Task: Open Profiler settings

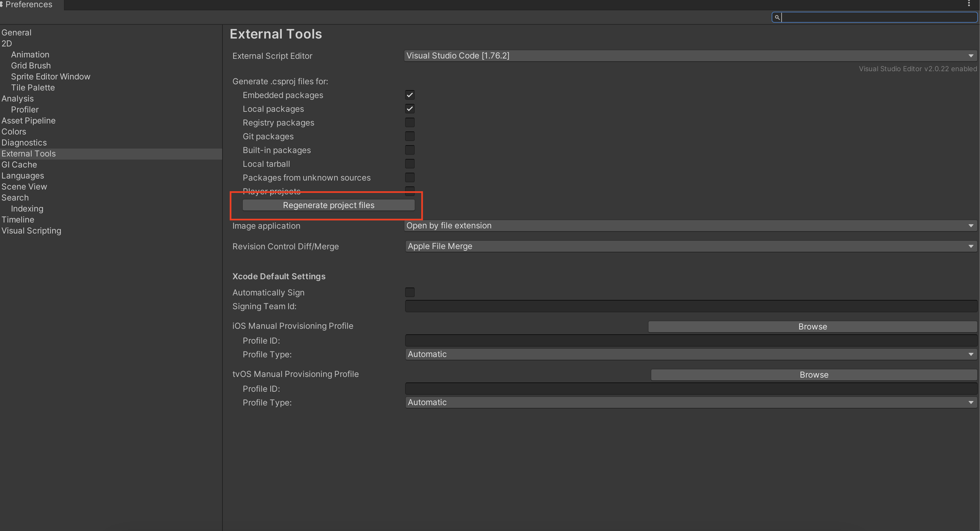Action: click(25, 110)
